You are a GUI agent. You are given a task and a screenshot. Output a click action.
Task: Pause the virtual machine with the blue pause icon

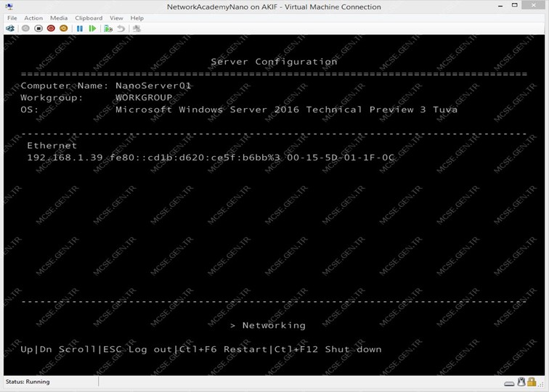coord(80,28)
